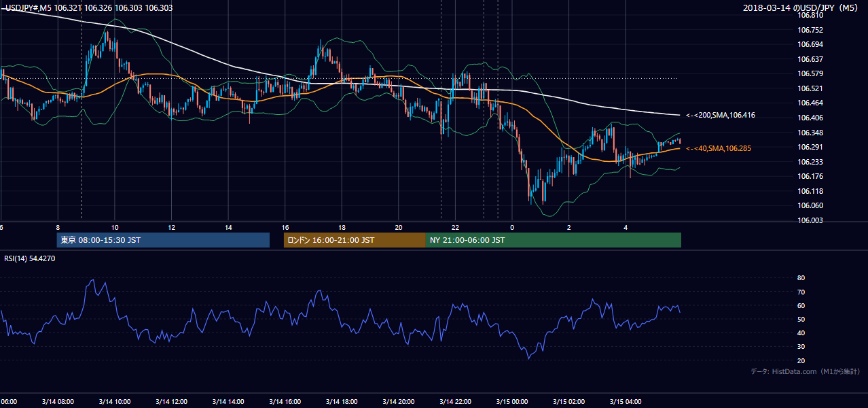Viewport: 868px width, 408px height.
Task: Click hour marker 0 under the price chart
Action: coord(513,228)
